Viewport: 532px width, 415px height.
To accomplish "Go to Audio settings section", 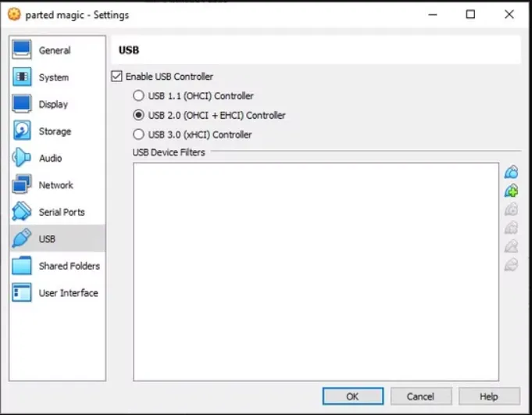I will click(51, 159).
